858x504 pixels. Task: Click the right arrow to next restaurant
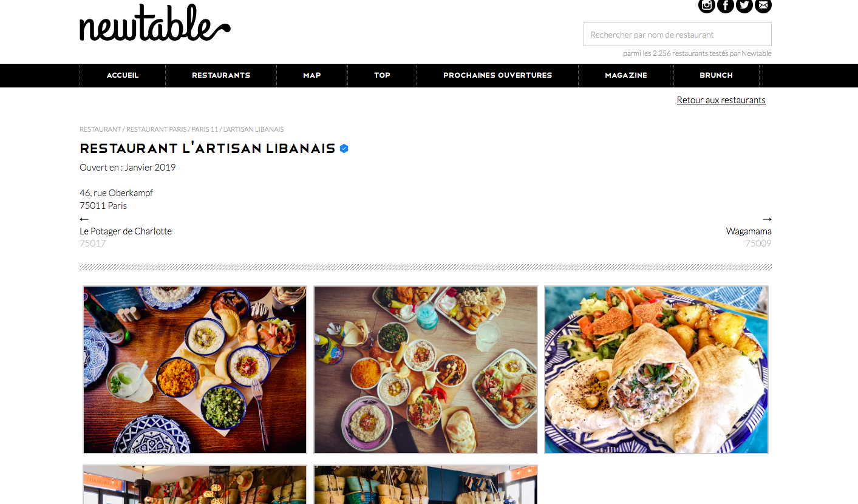(767, 219)
